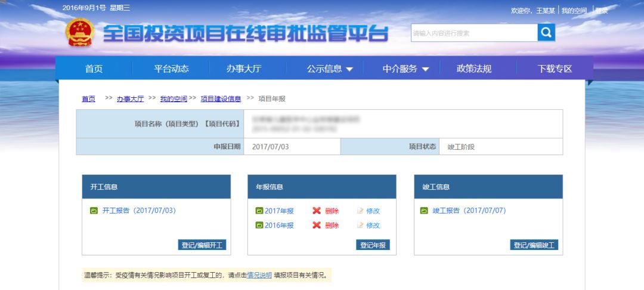Open the 办事大厅 navigation tab
The image size is (644, 290).
coord(244,69)
